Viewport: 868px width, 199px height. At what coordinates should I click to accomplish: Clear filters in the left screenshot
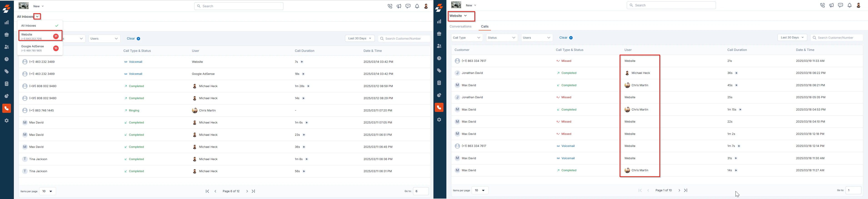coord(133,38)
